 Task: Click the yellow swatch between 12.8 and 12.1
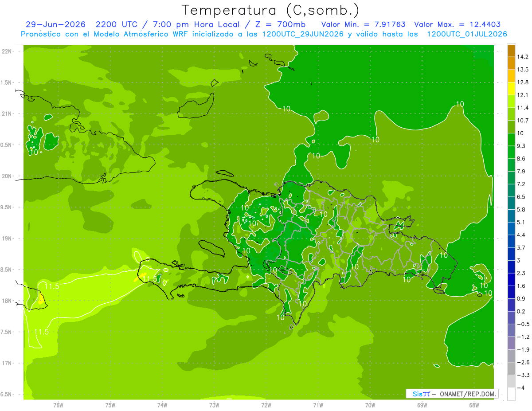(511, 89)
